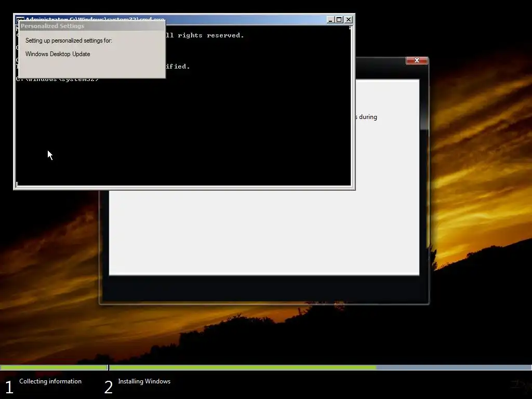Click the 'during' text in setup window
The image size is (532, 399).
[x=368, y=117]
